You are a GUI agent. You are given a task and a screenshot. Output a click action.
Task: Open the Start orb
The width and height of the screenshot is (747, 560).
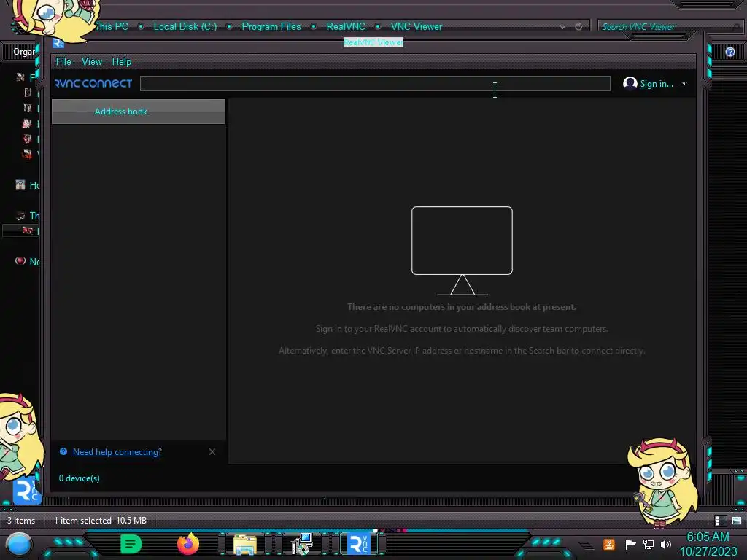[19, 544]
